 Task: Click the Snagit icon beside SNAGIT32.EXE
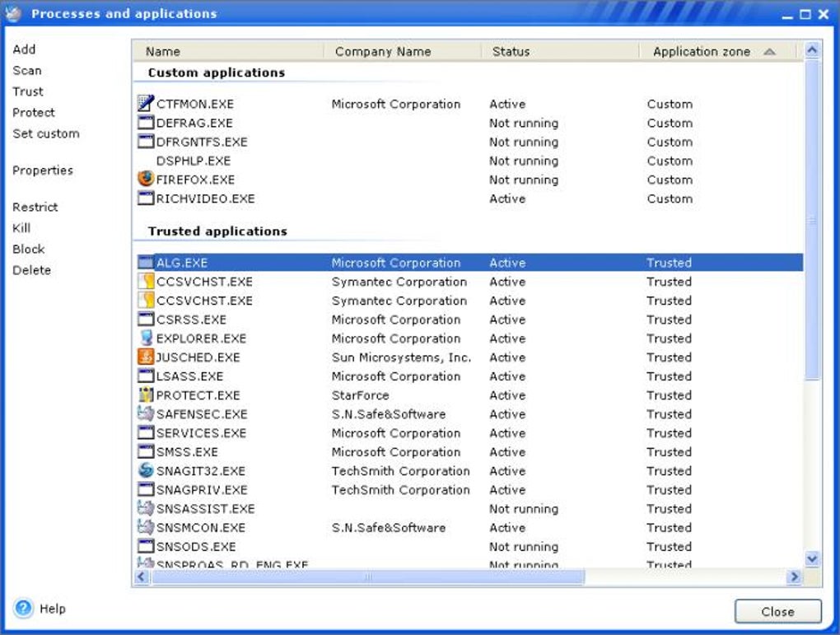coord(146,471)
